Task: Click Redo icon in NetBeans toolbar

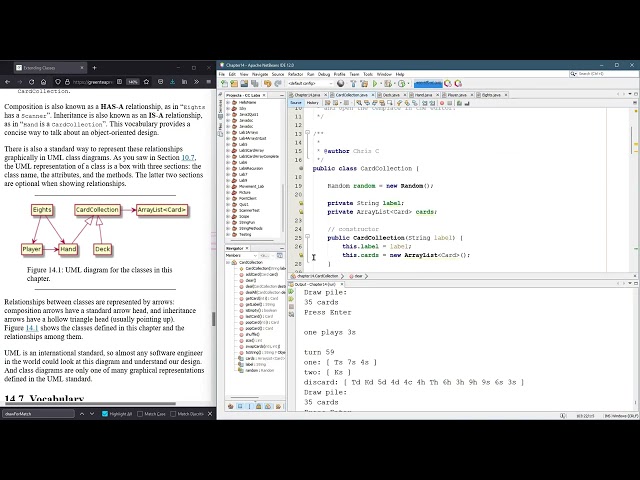Action: (x=278, y=84)
